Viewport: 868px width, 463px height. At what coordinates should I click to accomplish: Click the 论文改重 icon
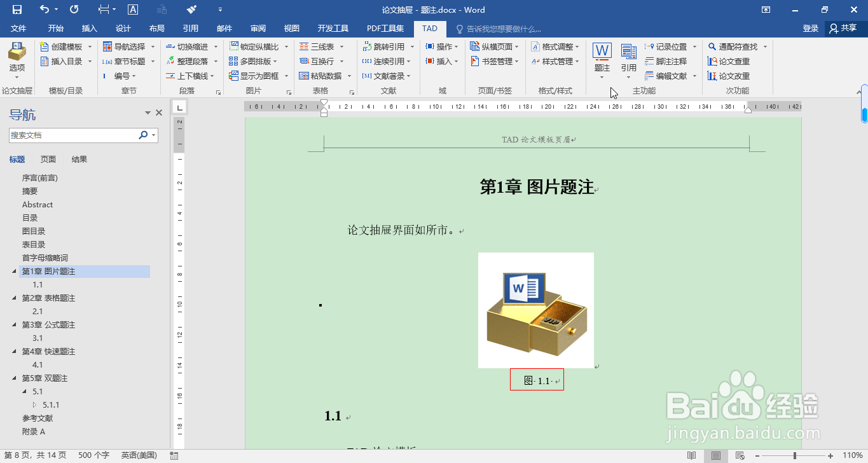pyautogui.click(x=712, y=76)
